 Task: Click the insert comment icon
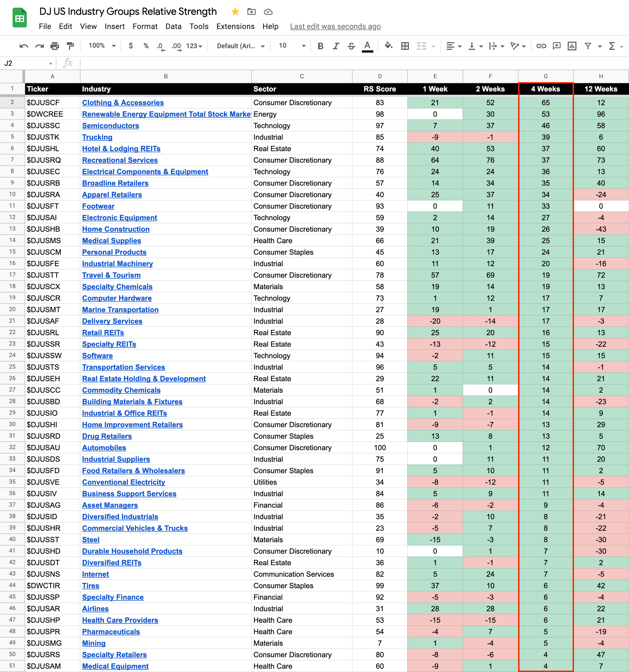tap(556, 46)
